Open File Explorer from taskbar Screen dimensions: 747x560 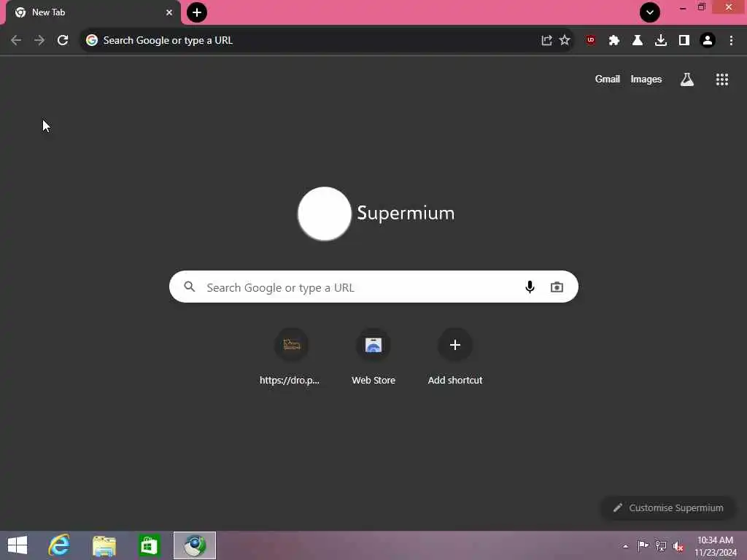[x=104, y=545]
